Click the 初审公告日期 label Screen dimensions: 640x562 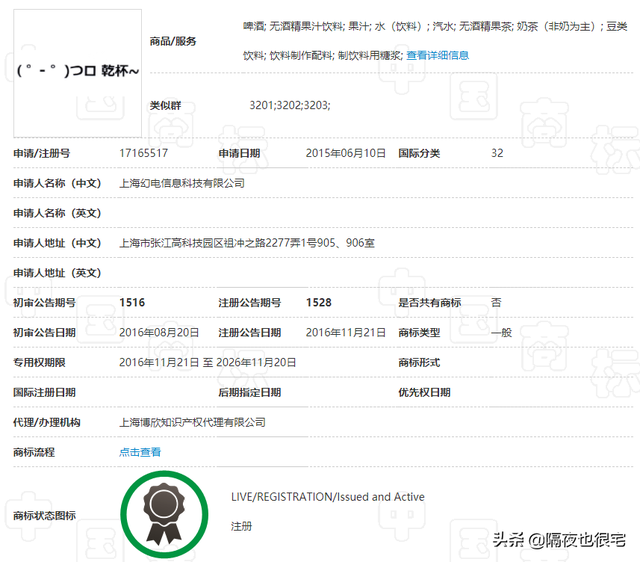click(x=44, y=333)
